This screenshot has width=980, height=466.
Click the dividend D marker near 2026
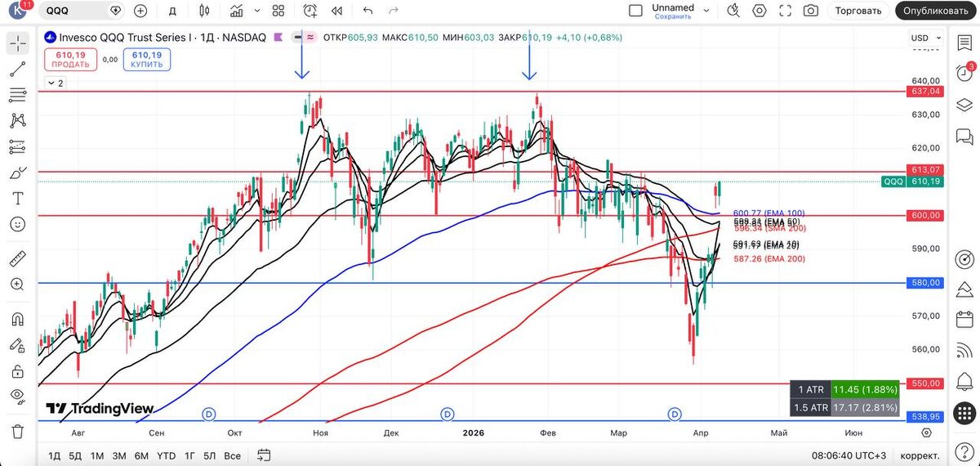[447, 414]
